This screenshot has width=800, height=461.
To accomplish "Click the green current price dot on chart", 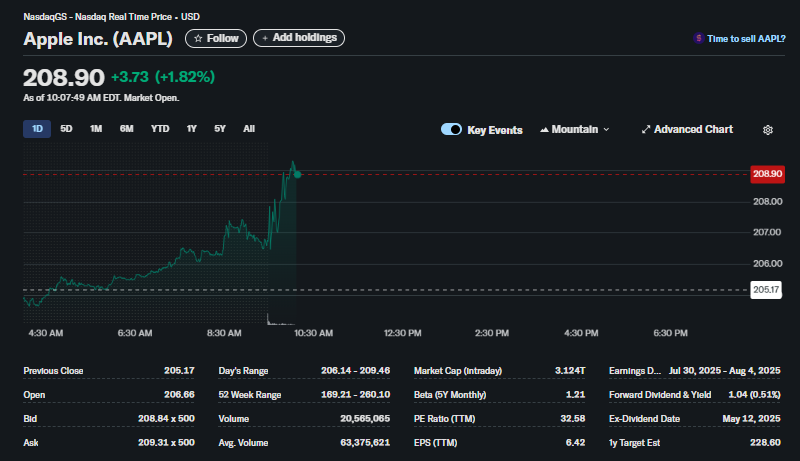I will click(x=297, y=174).
